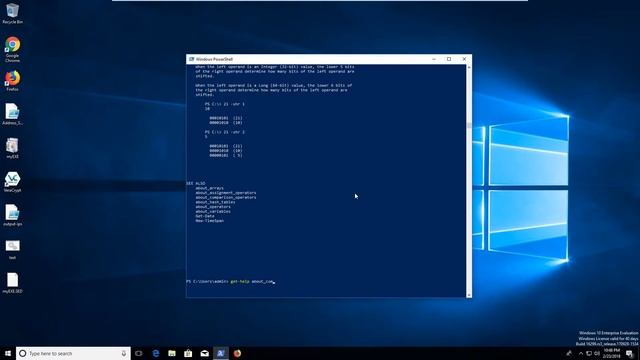Open the network status tray icon
Image resolution: width=640 pixels, height=360 pixels.
pos(589,353)
